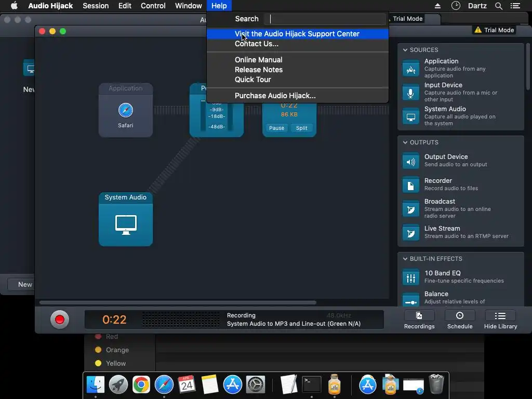
Task: Select the Safari application block
Action: click(x=126, y=110)
